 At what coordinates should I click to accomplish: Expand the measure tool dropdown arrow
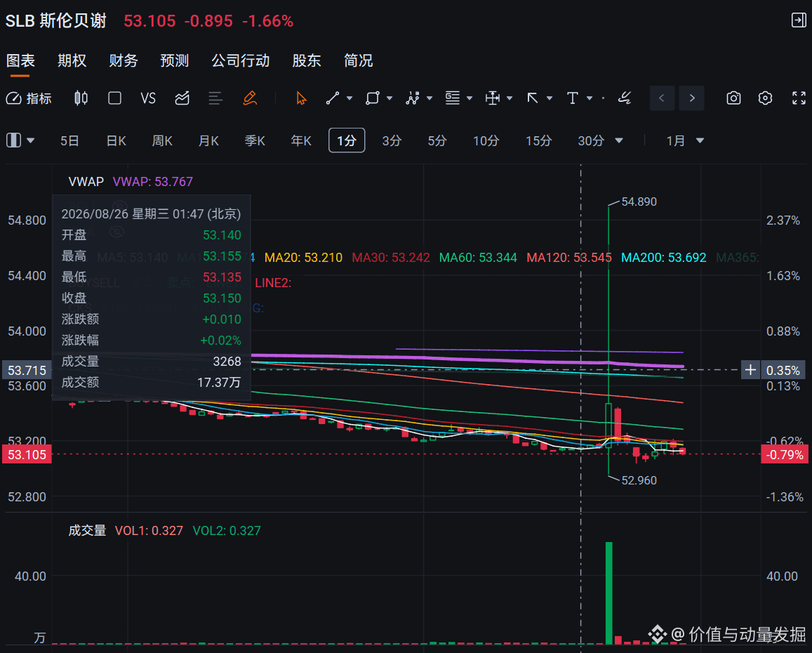pos(510,98)
